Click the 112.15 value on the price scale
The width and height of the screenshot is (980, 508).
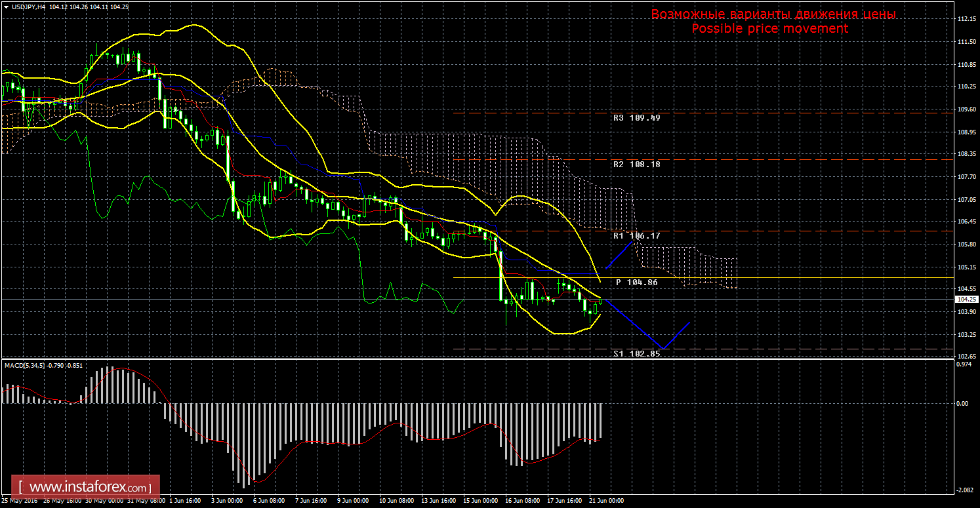point(966,20)
